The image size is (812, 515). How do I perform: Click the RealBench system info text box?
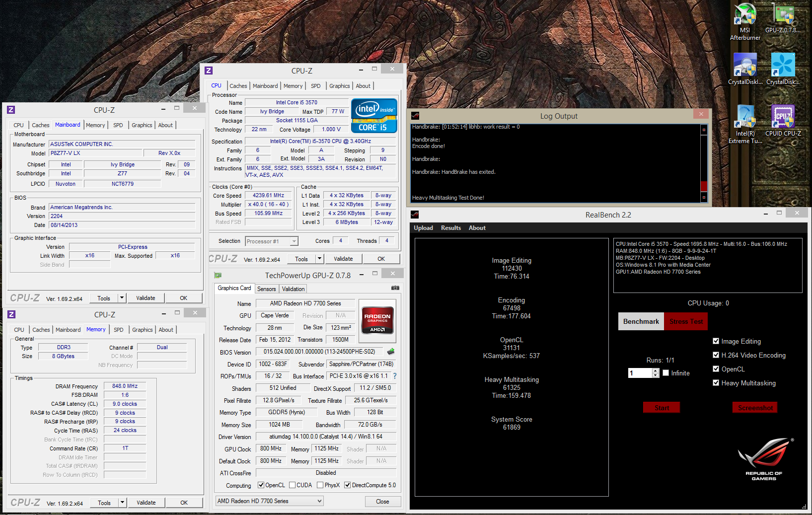click(x=708, y=265)
